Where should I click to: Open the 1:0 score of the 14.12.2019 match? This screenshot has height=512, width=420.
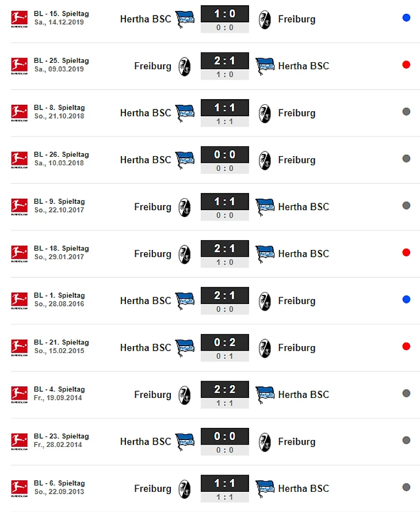pos(225,14)
